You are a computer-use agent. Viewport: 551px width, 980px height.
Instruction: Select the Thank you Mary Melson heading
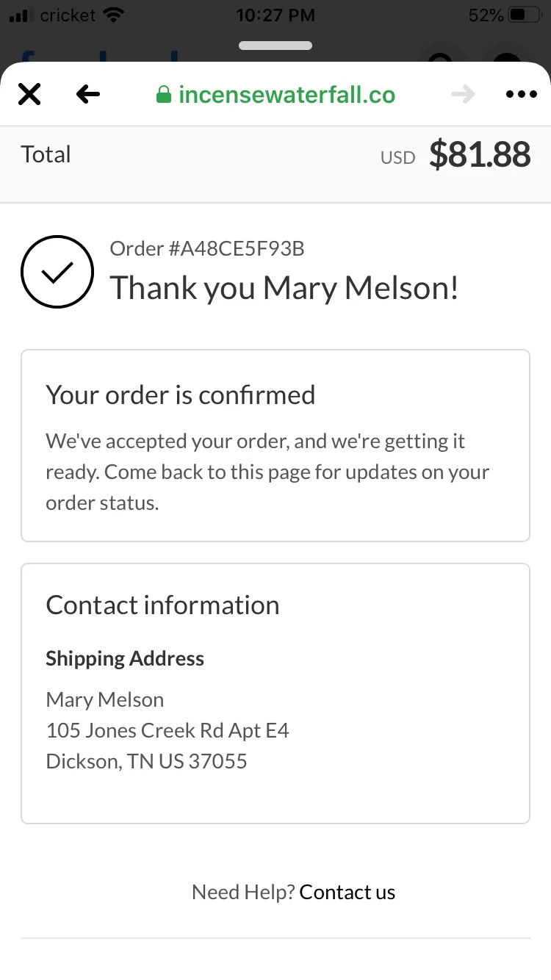(284, 287)
